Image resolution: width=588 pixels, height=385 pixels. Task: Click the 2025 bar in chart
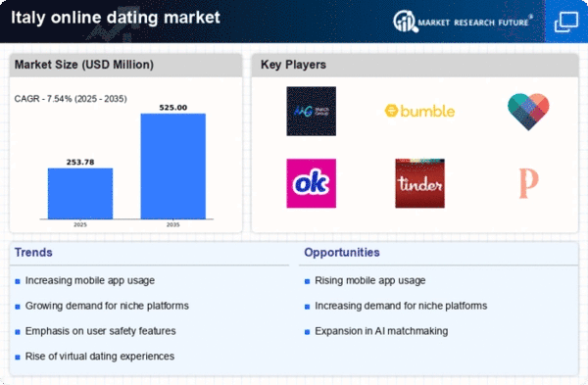(80, 193)
